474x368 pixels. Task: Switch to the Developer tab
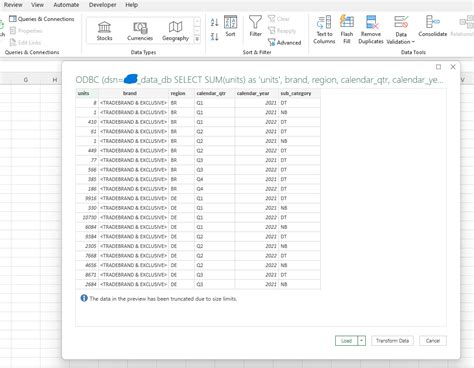pyautogui.click(x=103, y=5)
